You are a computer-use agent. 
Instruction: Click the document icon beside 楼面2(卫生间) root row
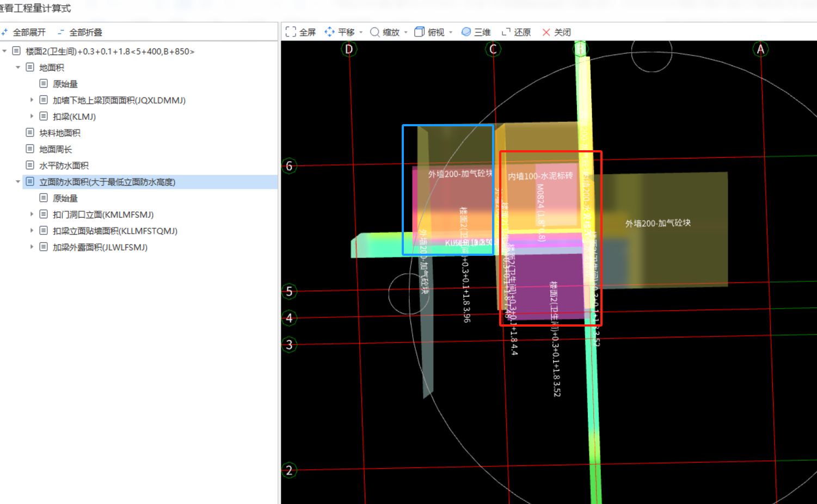tap(16, 51)
